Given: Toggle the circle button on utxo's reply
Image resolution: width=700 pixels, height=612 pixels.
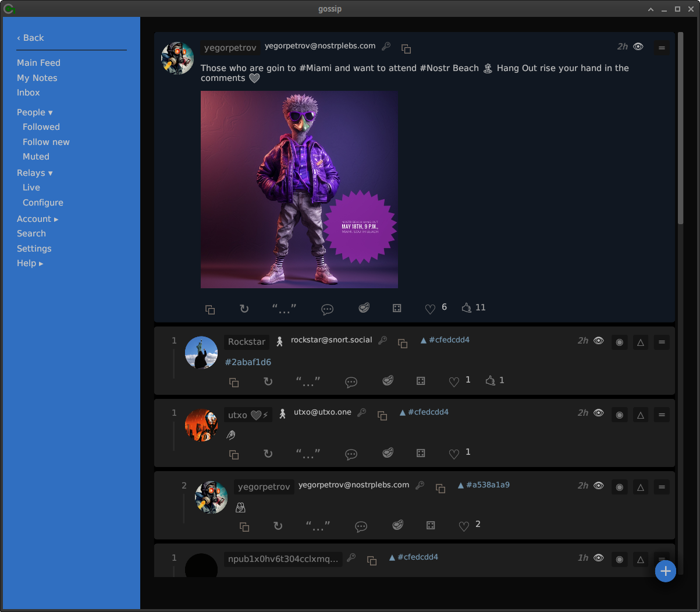Looking at the screenshot, I should click(620, 415).
